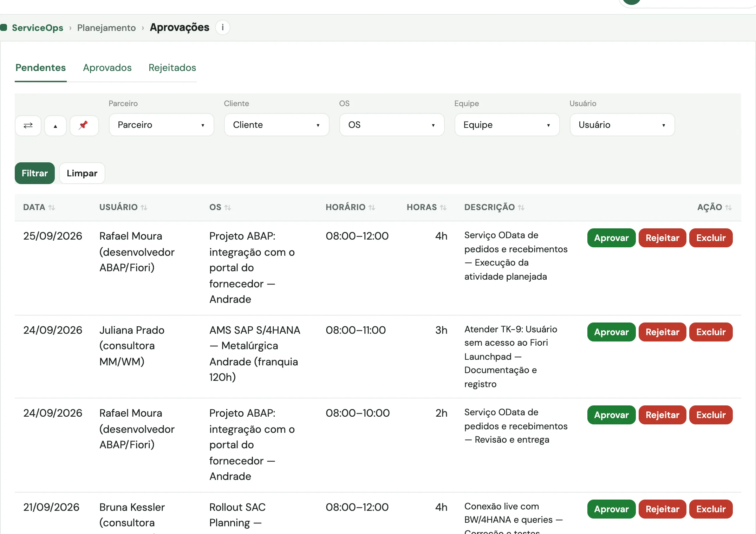This screenshot has width=756, height=534.
Task: Open the Usuário dropdown
Action: pos(623,125)
